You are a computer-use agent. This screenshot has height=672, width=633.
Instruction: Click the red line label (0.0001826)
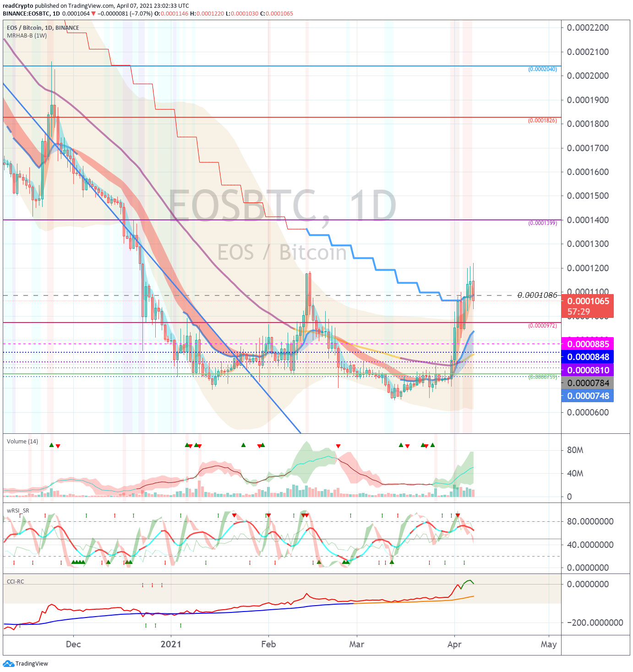click(x=543, y=120)
